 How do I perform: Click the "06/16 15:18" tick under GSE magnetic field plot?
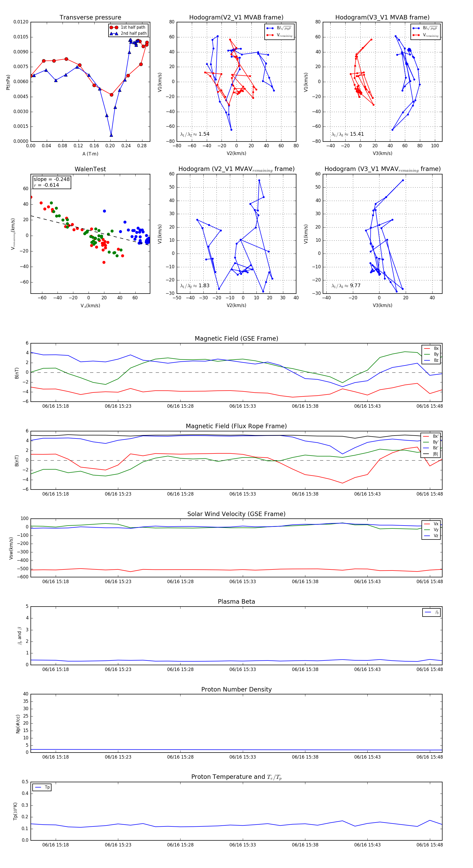[55, 406]
